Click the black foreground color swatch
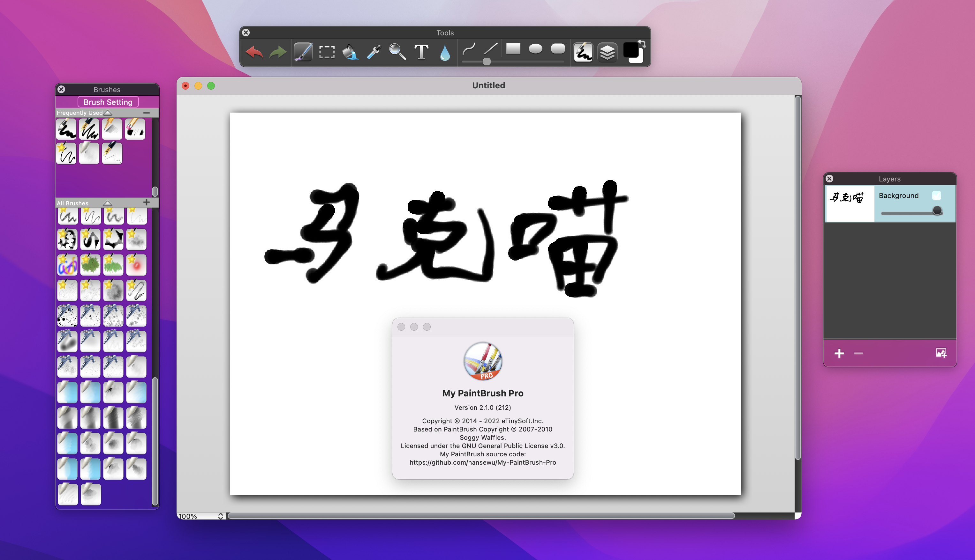 [630, 50]
